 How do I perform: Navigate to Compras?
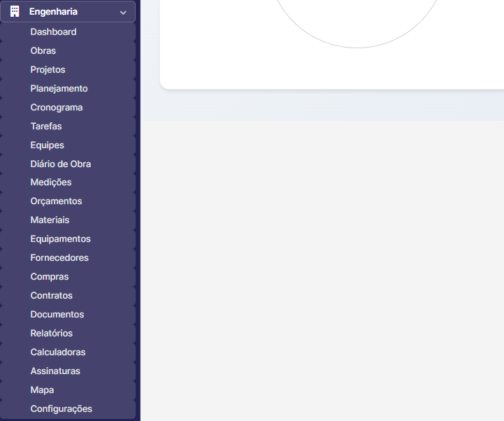click(50, 277)
